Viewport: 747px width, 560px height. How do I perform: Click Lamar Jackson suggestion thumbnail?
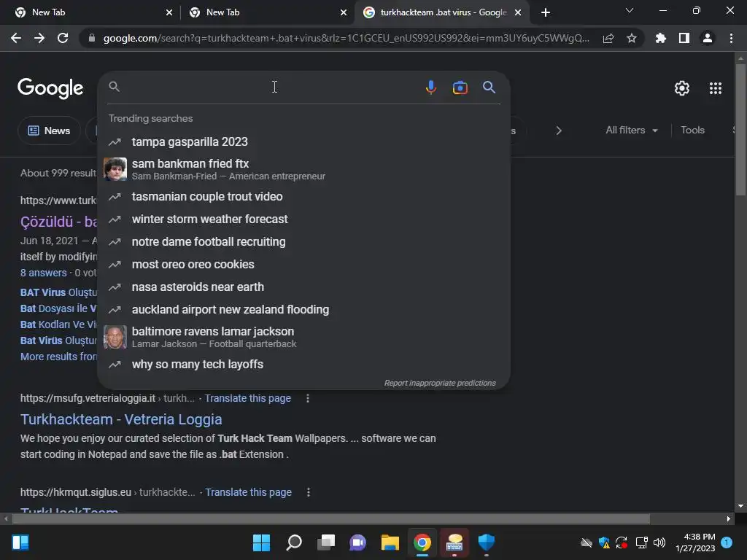115,337
